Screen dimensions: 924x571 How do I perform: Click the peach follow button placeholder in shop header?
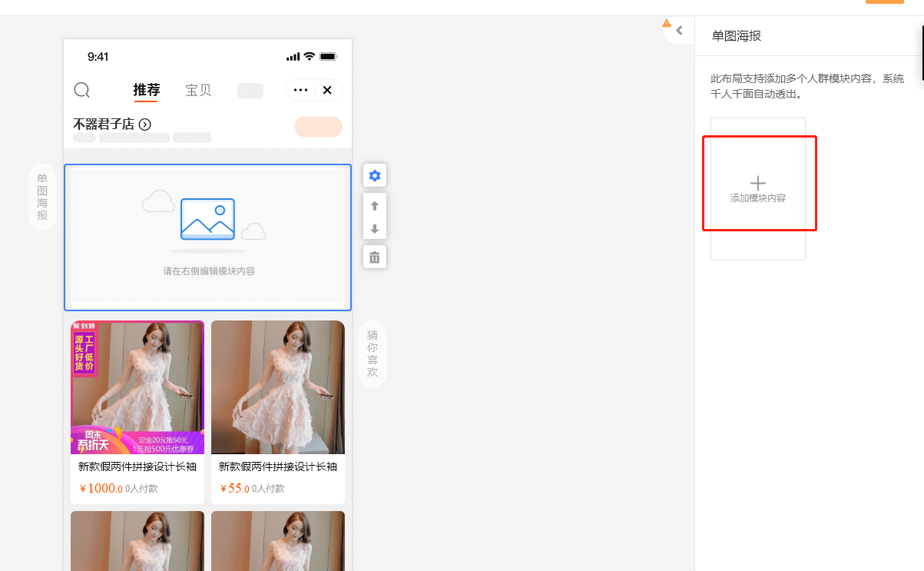pos(318,127)
